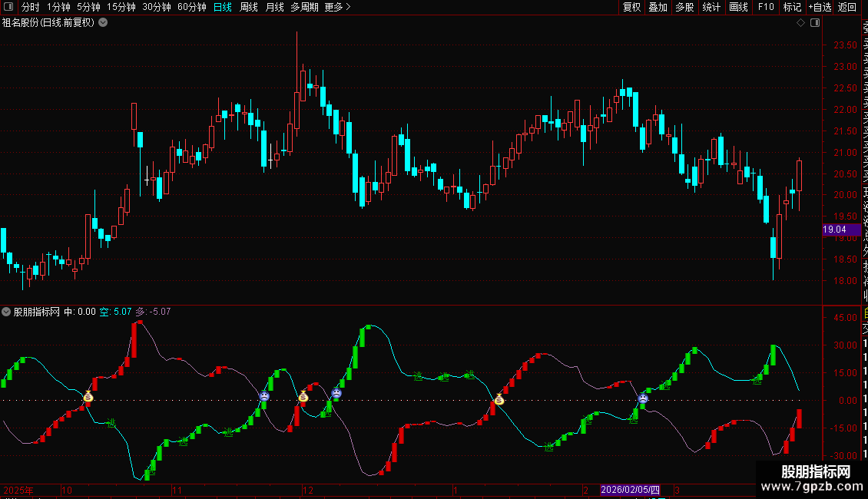Screen dimensions: 868x499
Task: Click the month 11 timeline marker
Action: 177,491
